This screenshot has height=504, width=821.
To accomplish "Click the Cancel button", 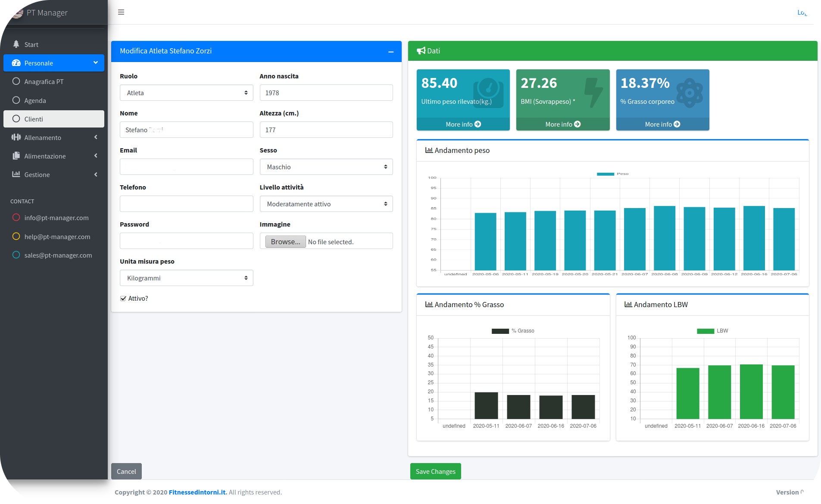I will 126,471.
